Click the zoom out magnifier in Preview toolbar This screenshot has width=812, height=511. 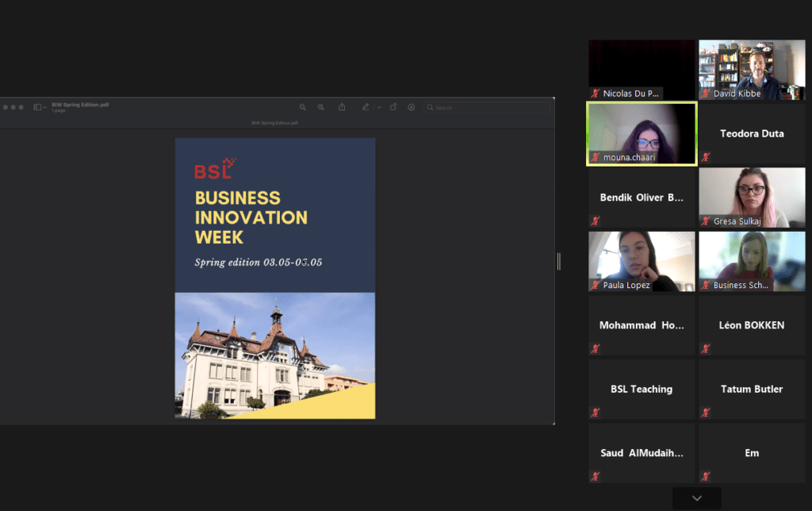click(302, 107)
